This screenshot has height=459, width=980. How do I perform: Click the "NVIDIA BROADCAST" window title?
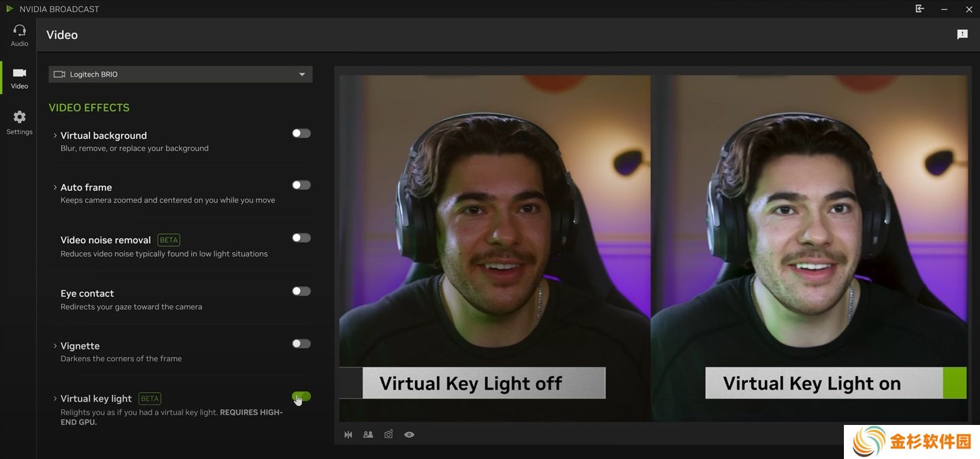point(59,9)
